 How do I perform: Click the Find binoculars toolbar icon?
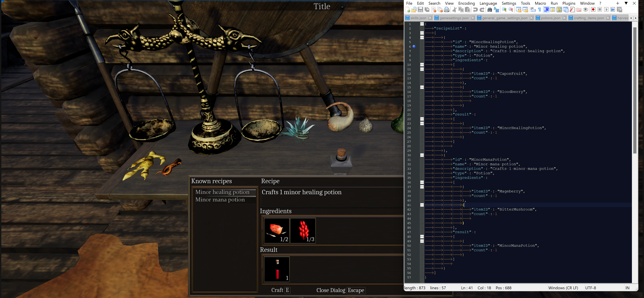click(490, 10)
